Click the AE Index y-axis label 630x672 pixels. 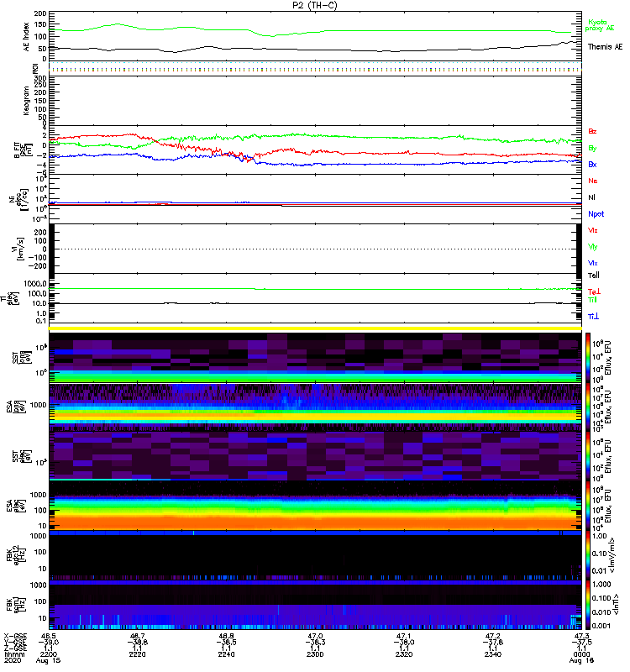(x=25, y=36)
